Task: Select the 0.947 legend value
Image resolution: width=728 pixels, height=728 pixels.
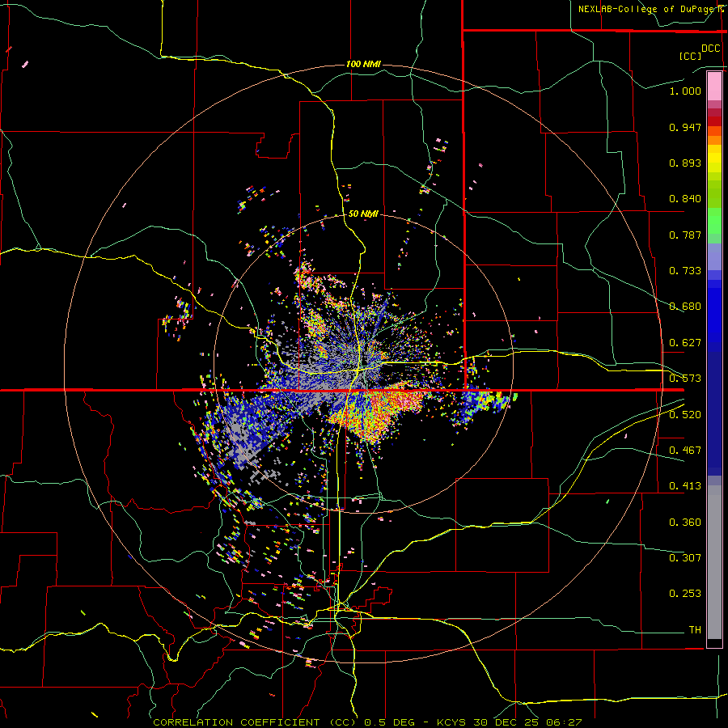Action: pos(685,127)
